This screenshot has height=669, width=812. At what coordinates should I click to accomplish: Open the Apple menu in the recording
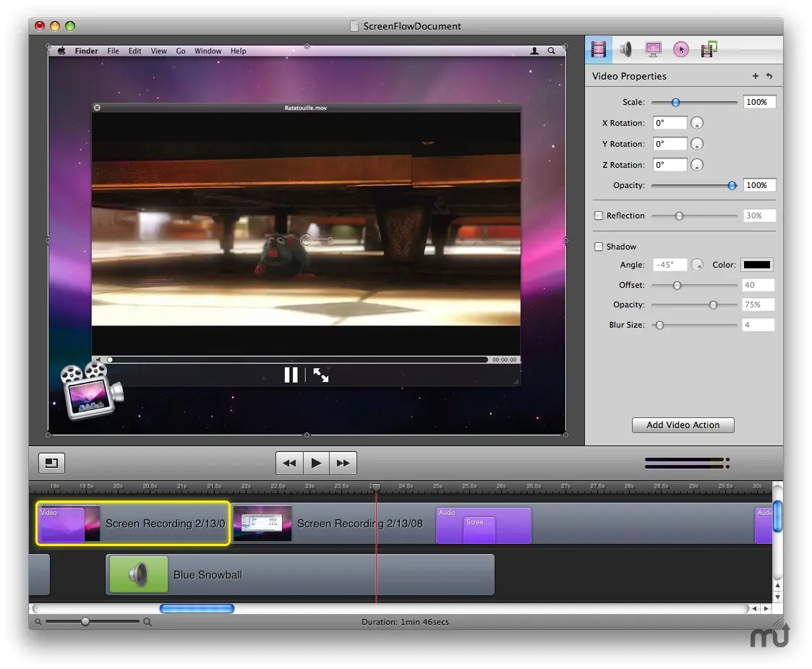click(61, 51)
